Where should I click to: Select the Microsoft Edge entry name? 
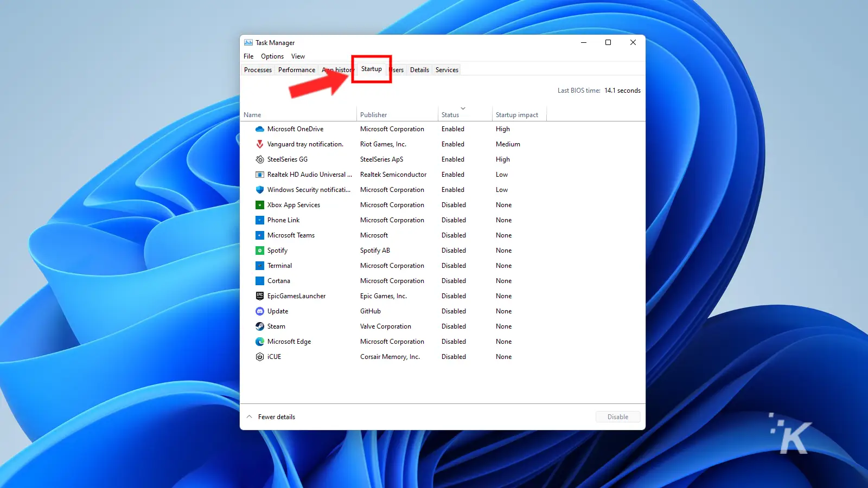click(x=289, y=342)
